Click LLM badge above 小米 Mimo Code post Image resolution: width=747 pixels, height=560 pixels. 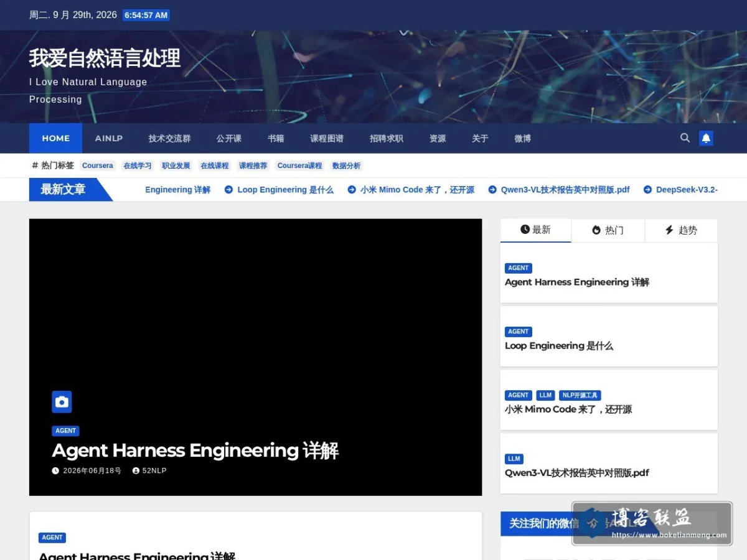pyautogui.click(x=546, y=395)
